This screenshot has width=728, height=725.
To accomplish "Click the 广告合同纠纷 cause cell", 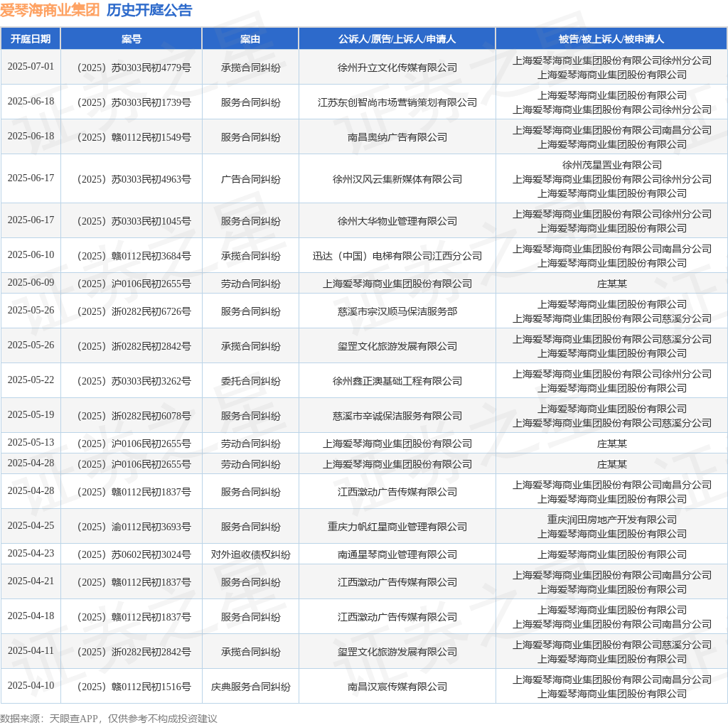I will [x=251, y=179].
